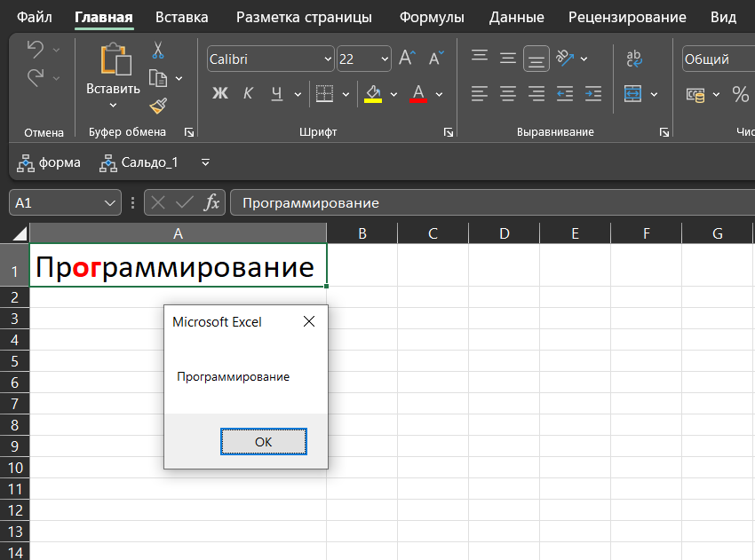Apply borders with the grid icon
The image size is (755, 560).
pyautogui.click(x=324, y=93)
